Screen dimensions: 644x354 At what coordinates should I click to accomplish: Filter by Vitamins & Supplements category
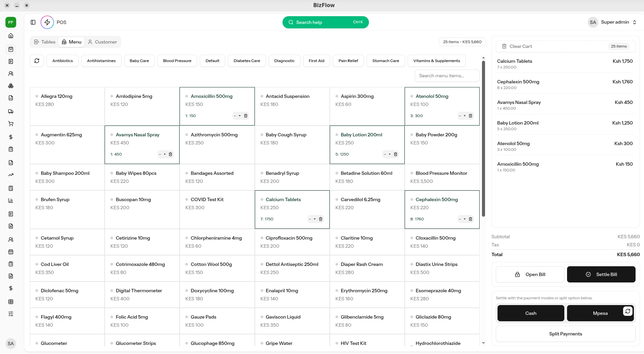click(x=436, y=61)
